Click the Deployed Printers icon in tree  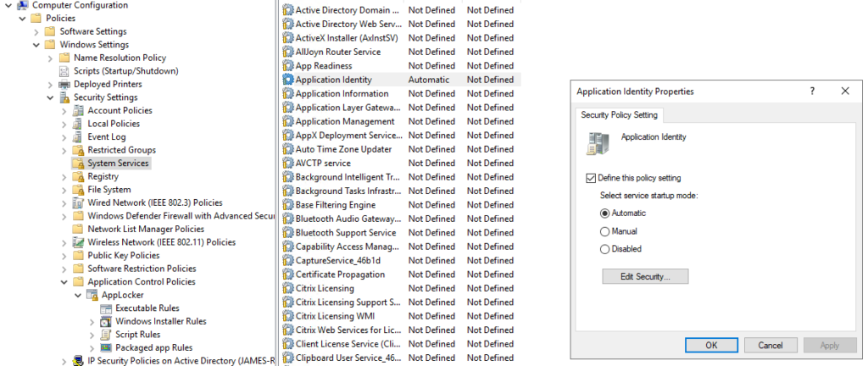[x=64, y=84]
